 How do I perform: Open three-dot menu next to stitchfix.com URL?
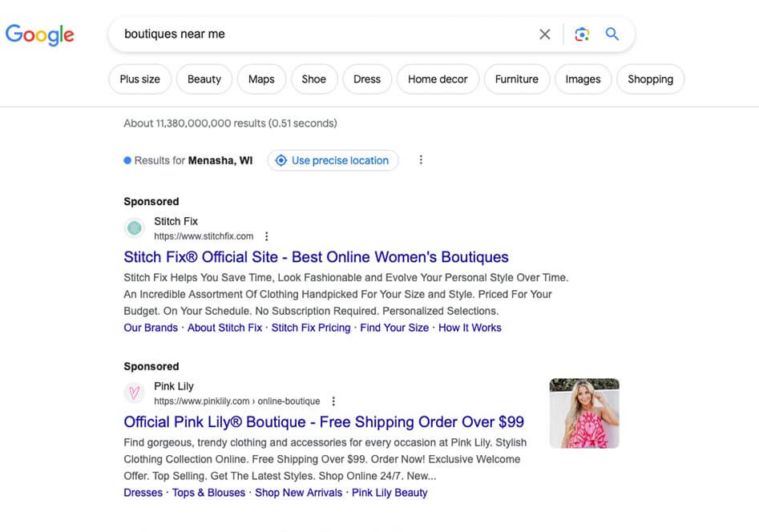267,236
